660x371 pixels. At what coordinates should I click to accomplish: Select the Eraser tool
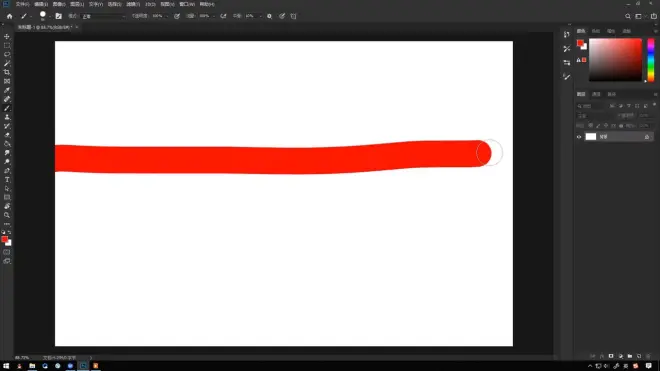[7, 135]
